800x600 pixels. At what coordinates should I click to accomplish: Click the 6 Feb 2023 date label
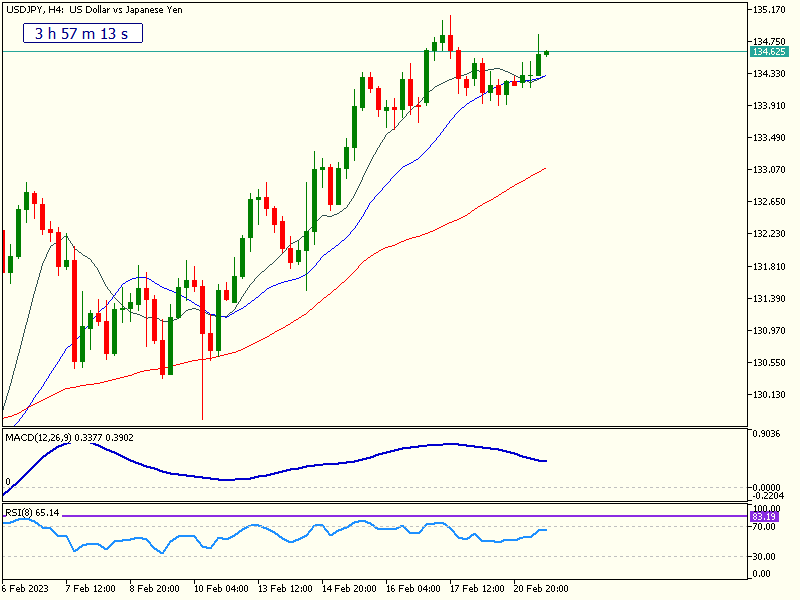pyautogui.click(x=25, y=588)
